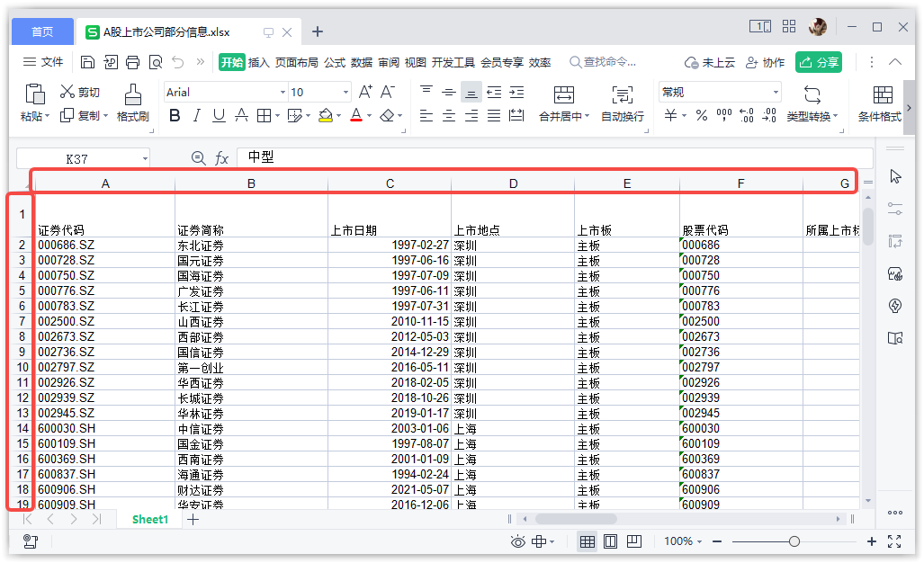The image size is (924, 563).
Task: Open font name dropdown Arial
Action: click(283, 93)
